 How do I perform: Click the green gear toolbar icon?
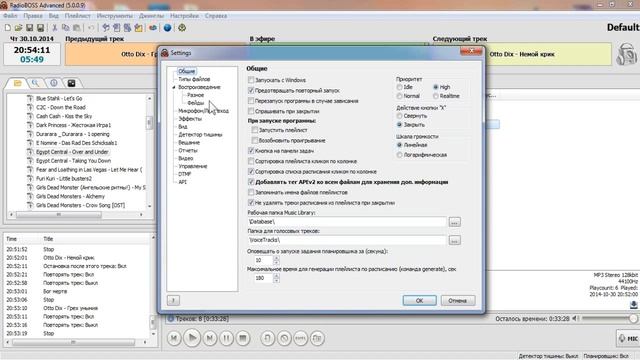point(182,28)
